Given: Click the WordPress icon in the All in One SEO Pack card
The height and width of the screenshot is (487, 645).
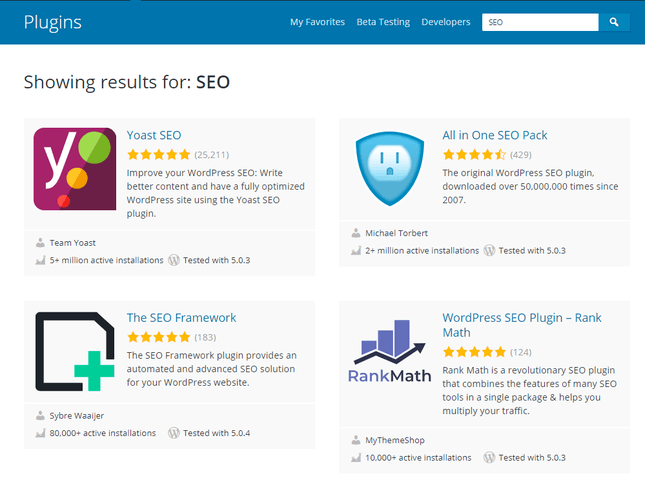Looking at the screenshot, I should (490, 250).
